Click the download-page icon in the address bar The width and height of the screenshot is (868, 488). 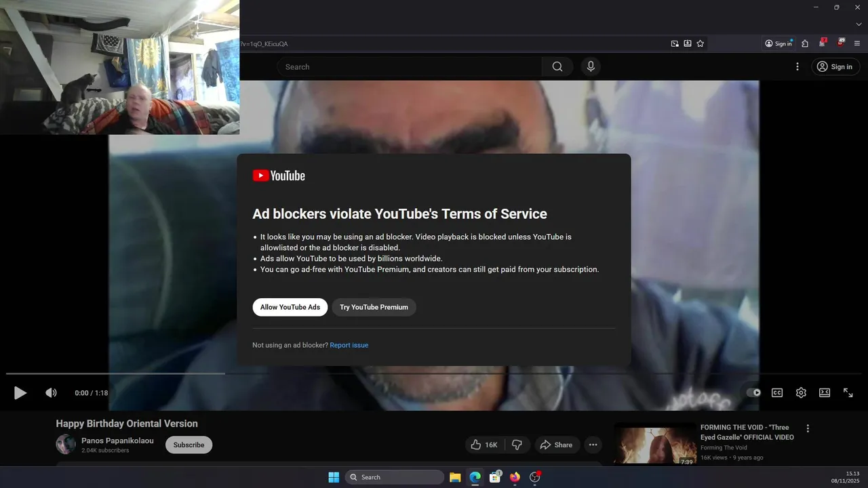pos(688,43)
